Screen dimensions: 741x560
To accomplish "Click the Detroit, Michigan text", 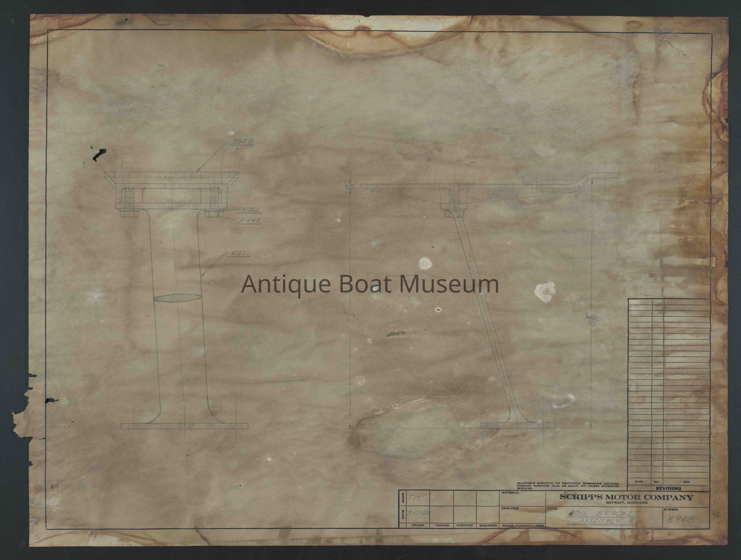I will (626, 503).
